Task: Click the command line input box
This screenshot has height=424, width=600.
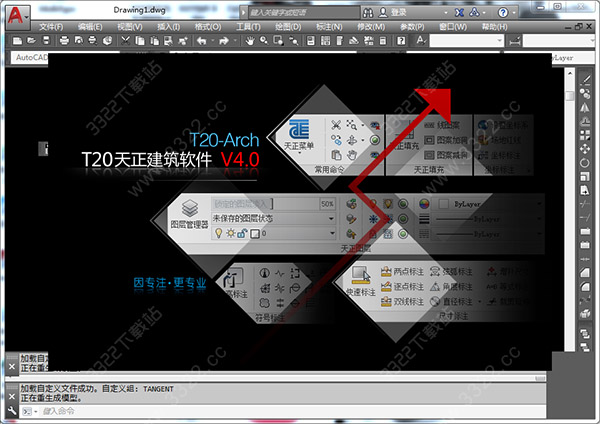Action: pyautogui.click(x=293, y=411)
